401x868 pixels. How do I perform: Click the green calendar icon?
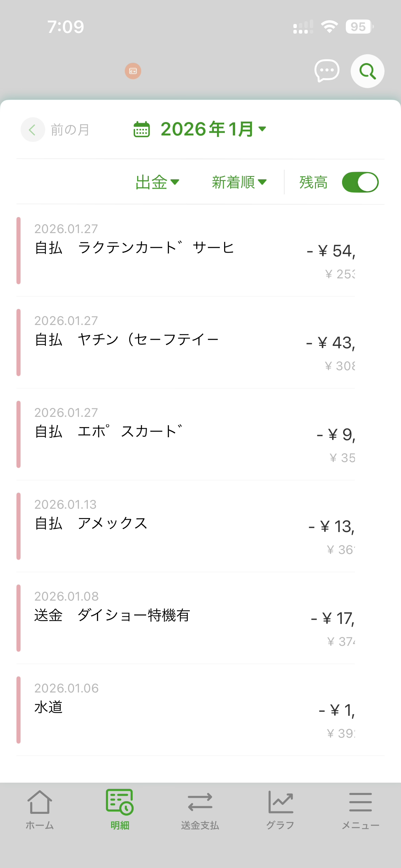point(142,130)
